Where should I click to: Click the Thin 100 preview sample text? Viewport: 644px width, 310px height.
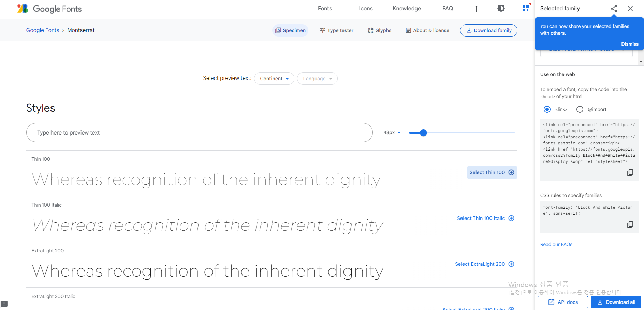pyautogui.click(x=206, y=180)
